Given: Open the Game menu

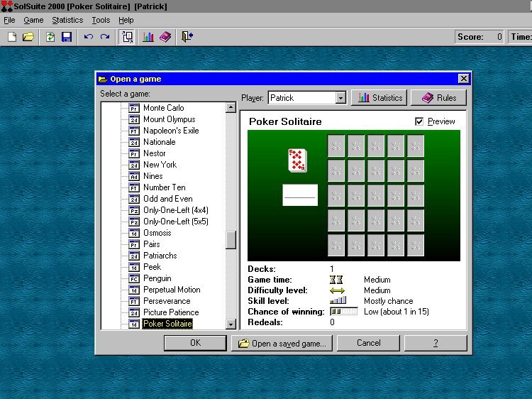Looking at the screenshot, I should coord(33,20).
